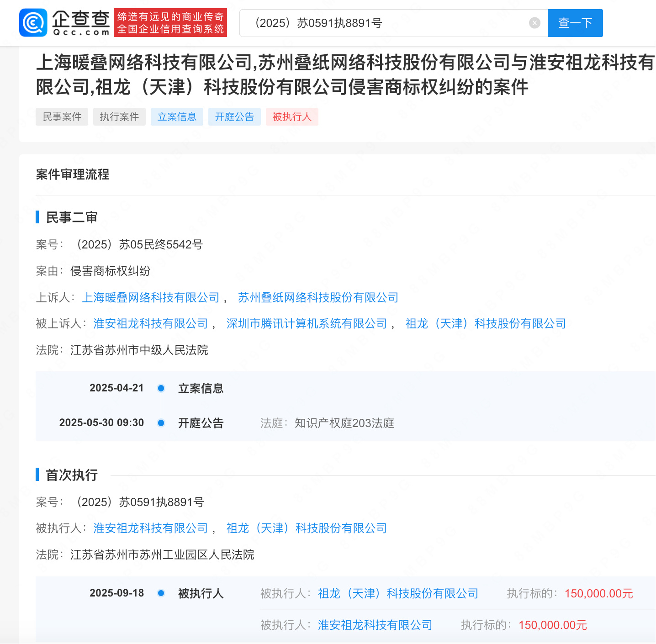Jump to 立案信息 tag

coord(177,117)
